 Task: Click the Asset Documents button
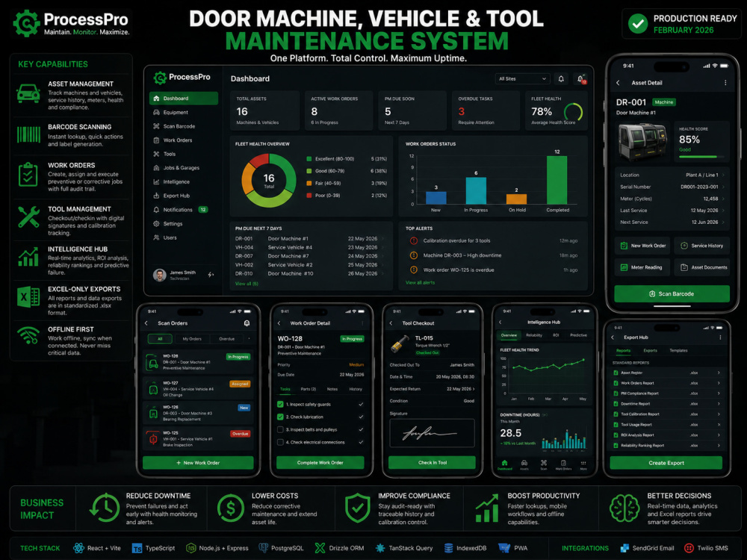click(701, 267)
